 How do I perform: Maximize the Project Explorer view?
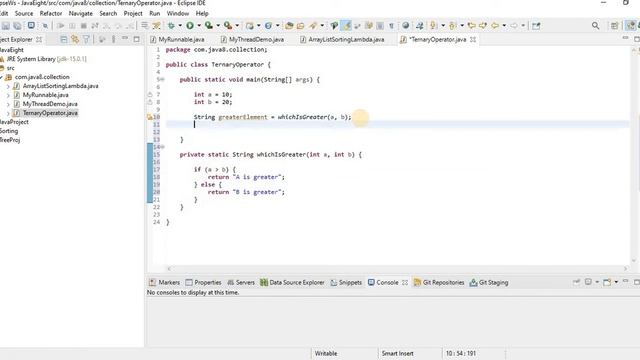point(136,40)
